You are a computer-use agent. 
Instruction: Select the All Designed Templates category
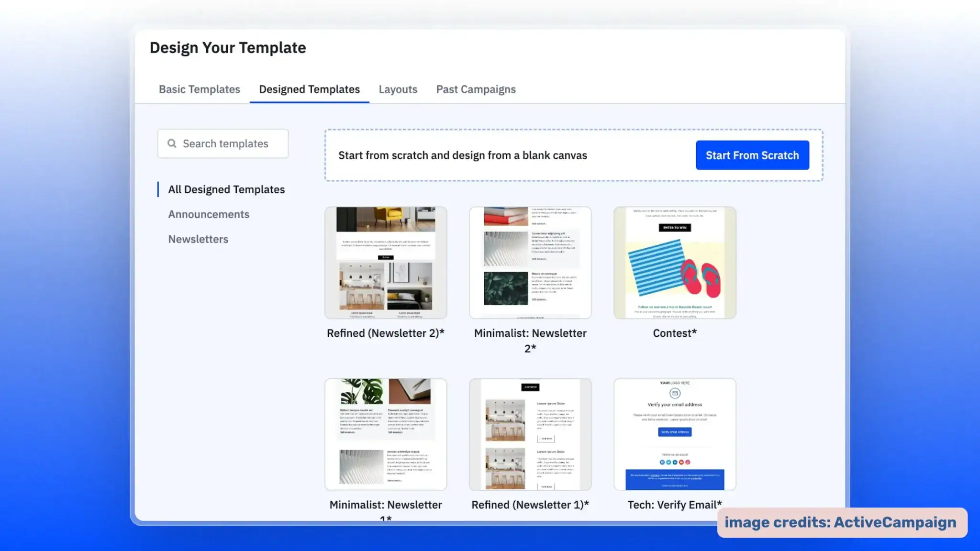226,189
